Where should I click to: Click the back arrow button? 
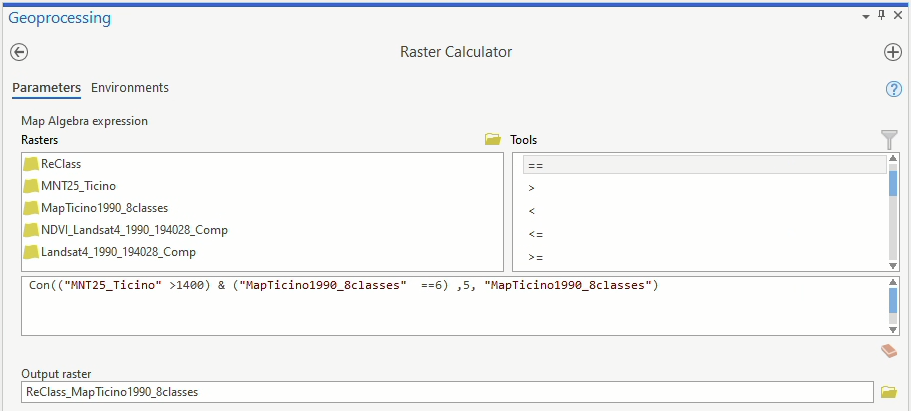coord(19,52)
